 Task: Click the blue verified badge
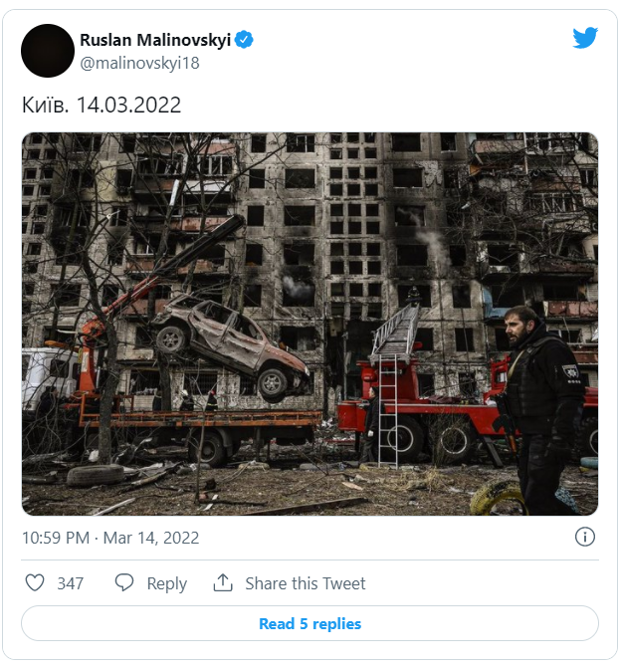coord(244,40)
